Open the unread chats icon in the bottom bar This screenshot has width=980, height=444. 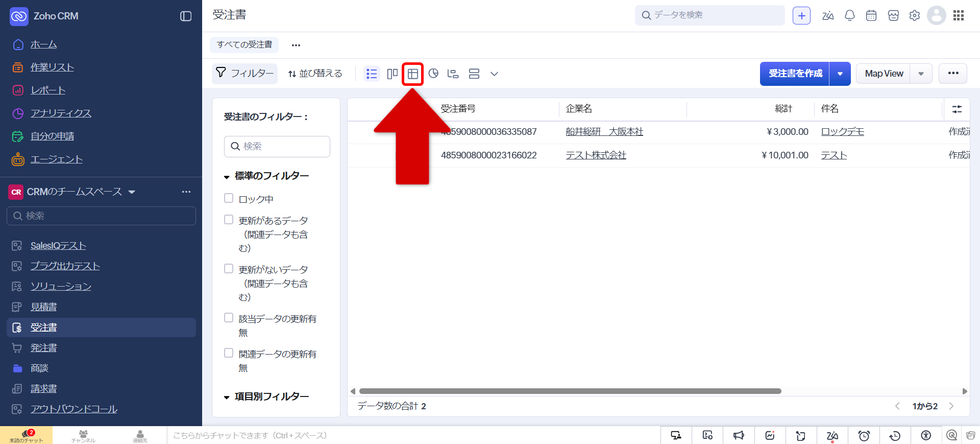tap(26, 435)
